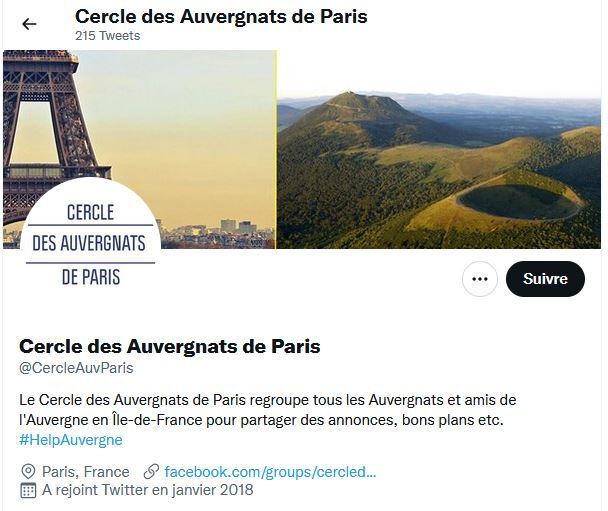
Task: Click the chain link icon
Action: [x=151, y=471]
